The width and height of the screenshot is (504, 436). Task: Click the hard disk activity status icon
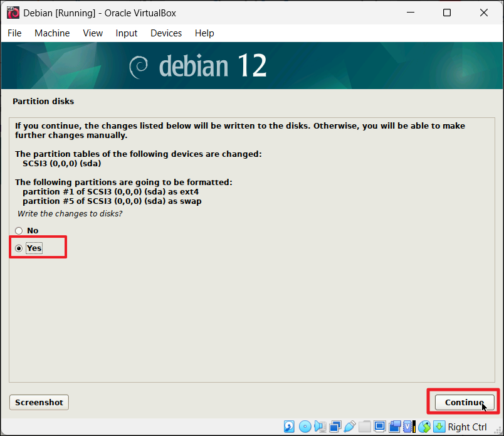(290, 427)
